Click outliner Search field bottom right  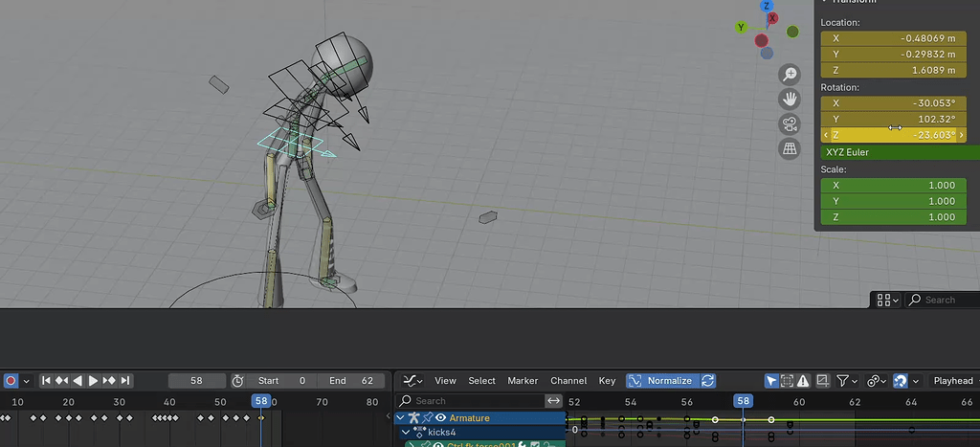click(x=942, y=301)
